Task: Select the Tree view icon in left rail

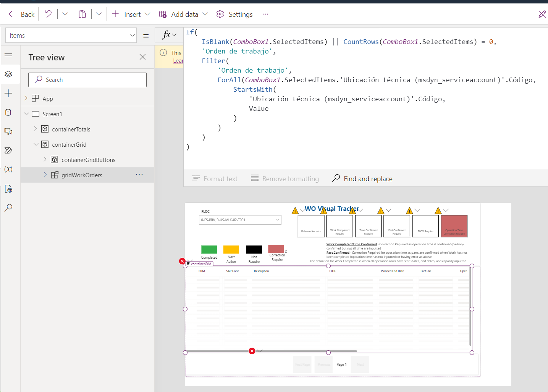Action: point(8,74)
